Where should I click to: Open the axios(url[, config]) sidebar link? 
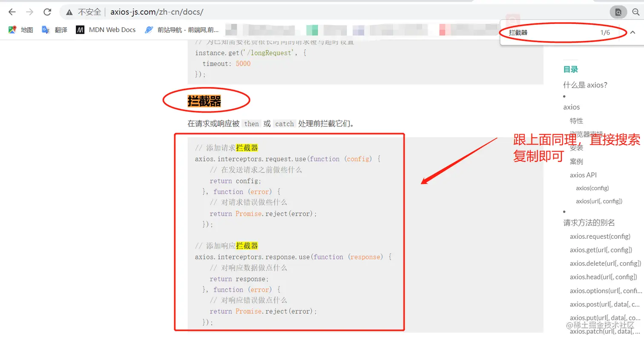pyautogui.click(x=599, y=201)
